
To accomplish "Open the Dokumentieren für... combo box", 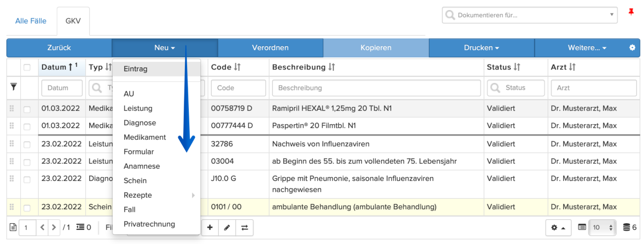I will pos(530,15).
